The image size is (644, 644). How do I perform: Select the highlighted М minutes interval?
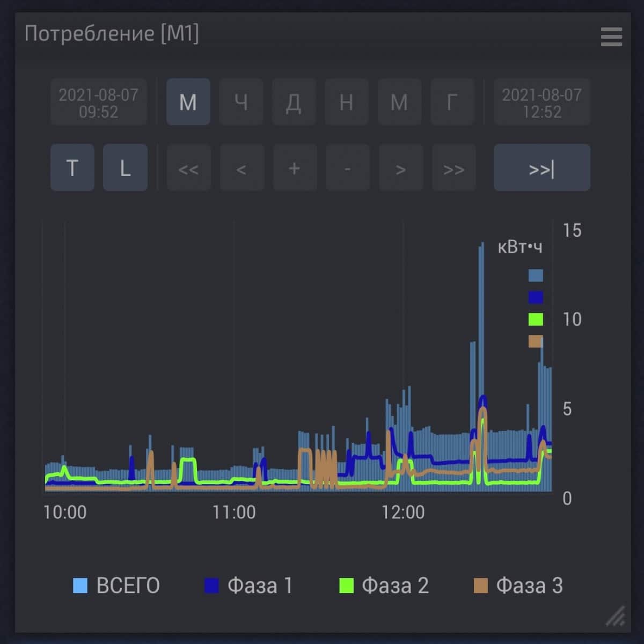pos(188,102)
